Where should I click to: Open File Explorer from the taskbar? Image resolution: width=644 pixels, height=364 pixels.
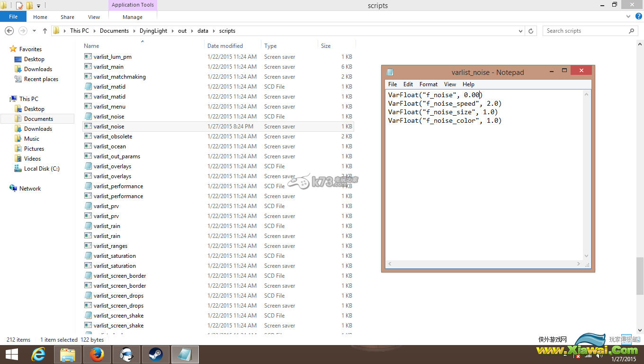(x=68, y=354)
